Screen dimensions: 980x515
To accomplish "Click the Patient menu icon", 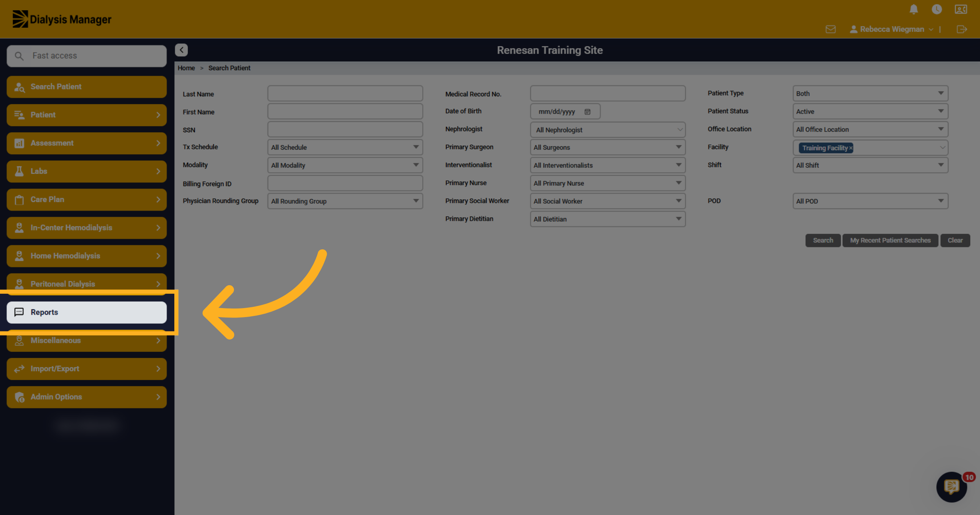I will [19, 115].
